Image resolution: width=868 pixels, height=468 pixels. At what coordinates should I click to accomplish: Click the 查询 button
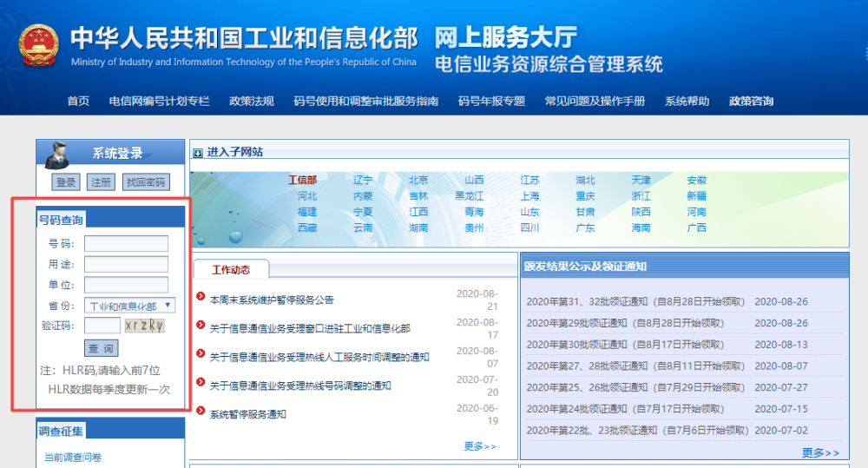click(x=101, y=348)
